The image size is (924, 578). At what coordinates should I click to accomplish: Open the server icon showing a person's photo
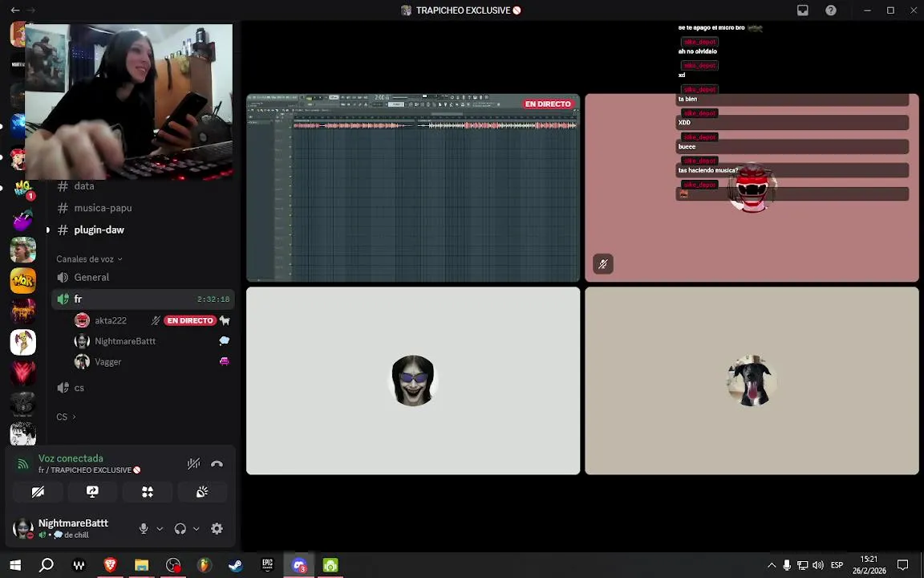coord(23,250)
